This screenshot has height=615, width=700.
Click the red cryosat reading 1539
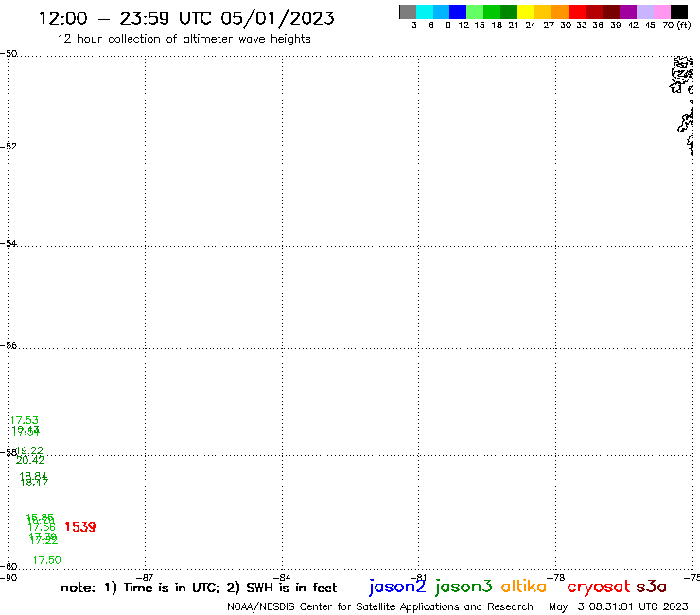click(79, 527)
